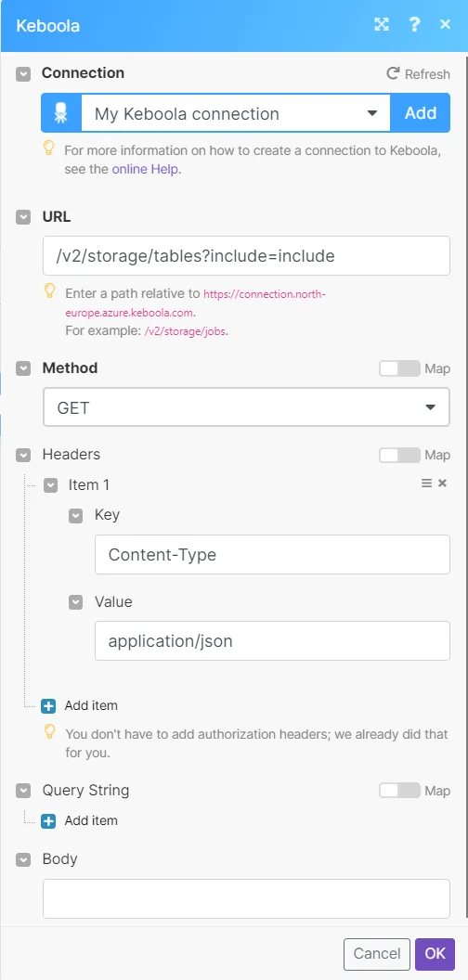This screenshot has height=980, width=468.
Task: Click the Refresh circular arrow icon
Action: (393, 73)
